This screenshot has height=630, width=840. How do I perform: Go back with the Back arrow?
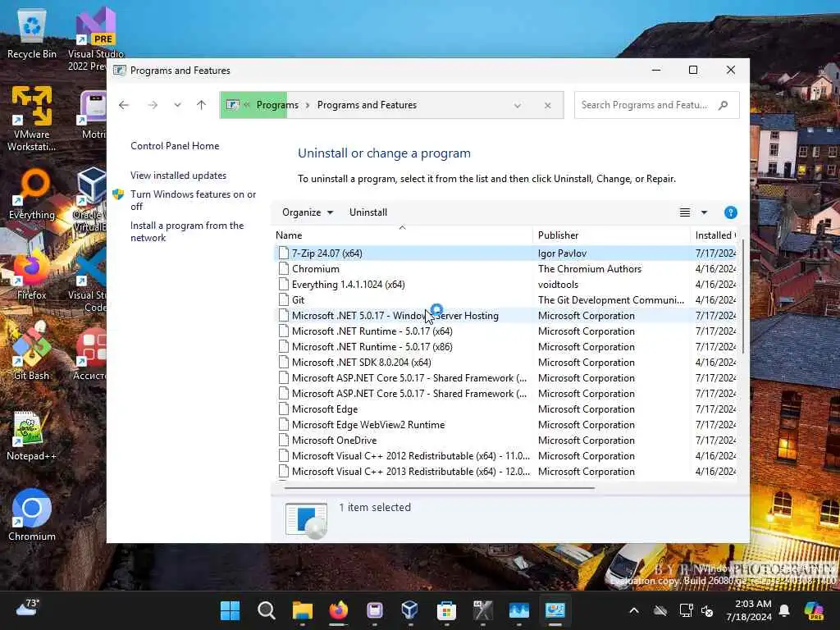click(x=124, y=105)
